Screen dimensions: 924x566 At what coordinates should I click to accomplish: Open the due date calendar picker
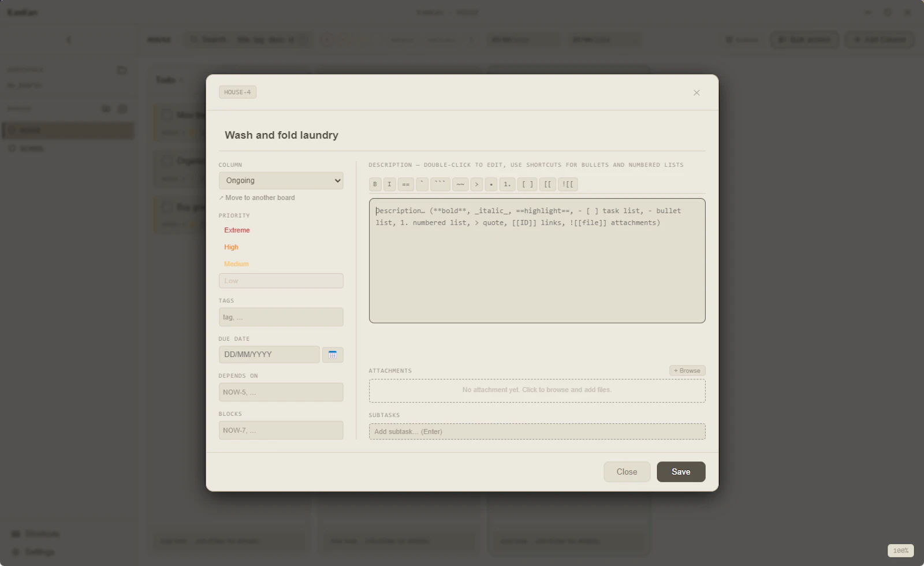(333, 355)
